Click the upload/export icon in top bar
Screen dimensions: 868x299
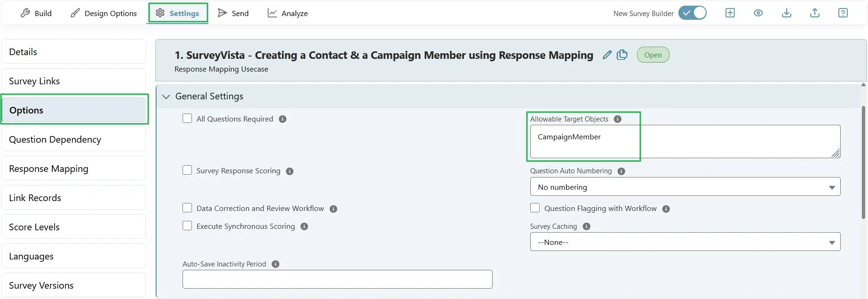pyautogui.click(x=814, y=13)
